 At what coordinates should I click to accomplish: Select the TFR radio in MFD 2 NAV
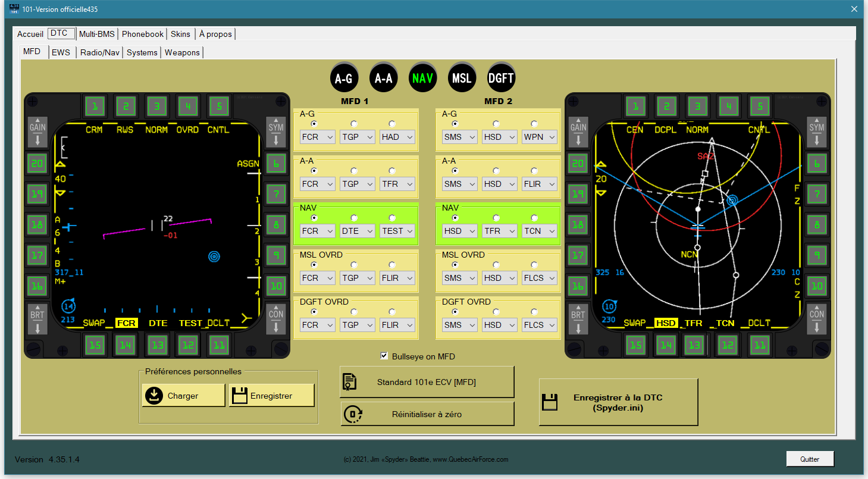click(x=496, y=218)
